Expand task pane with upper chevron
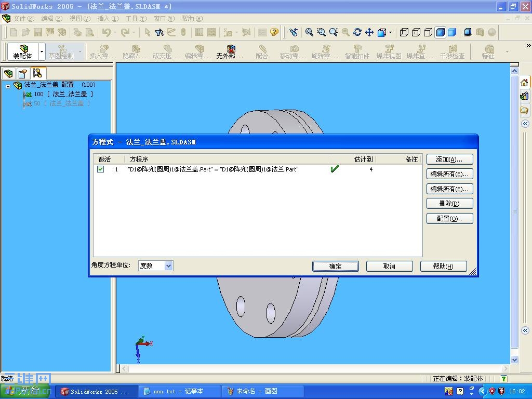Screen dimensions: 532x399 click(x=525, y=124)
